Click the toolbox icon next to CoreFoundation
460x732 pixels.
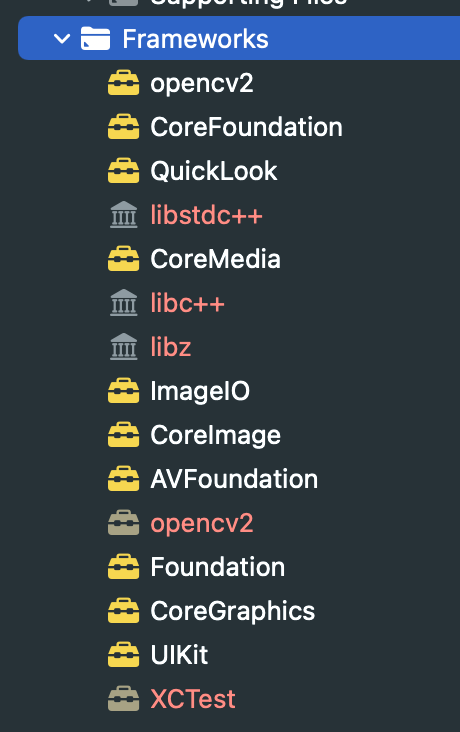[123, 127]
